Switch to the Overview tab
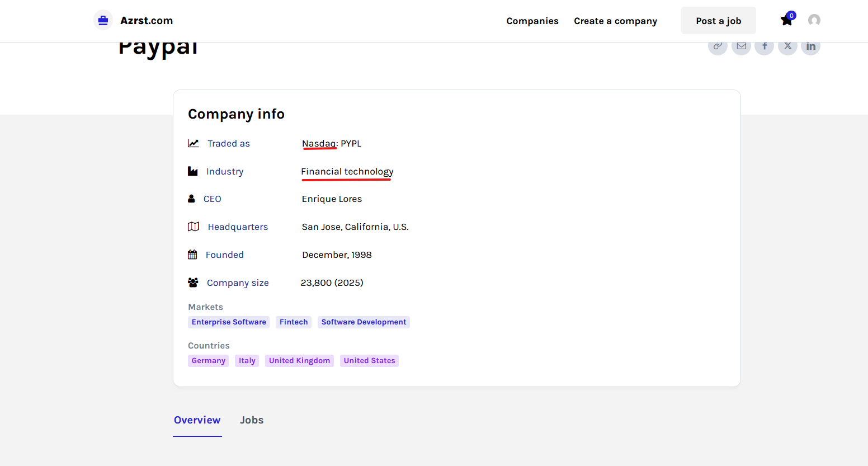The height and width of the screenshot is (466, 868). pyautogui.click(x=197, y=420)
